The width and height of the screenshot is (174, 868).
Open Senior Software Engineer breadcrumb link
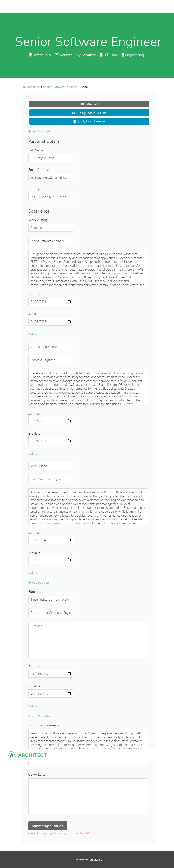tap(60, 87)
